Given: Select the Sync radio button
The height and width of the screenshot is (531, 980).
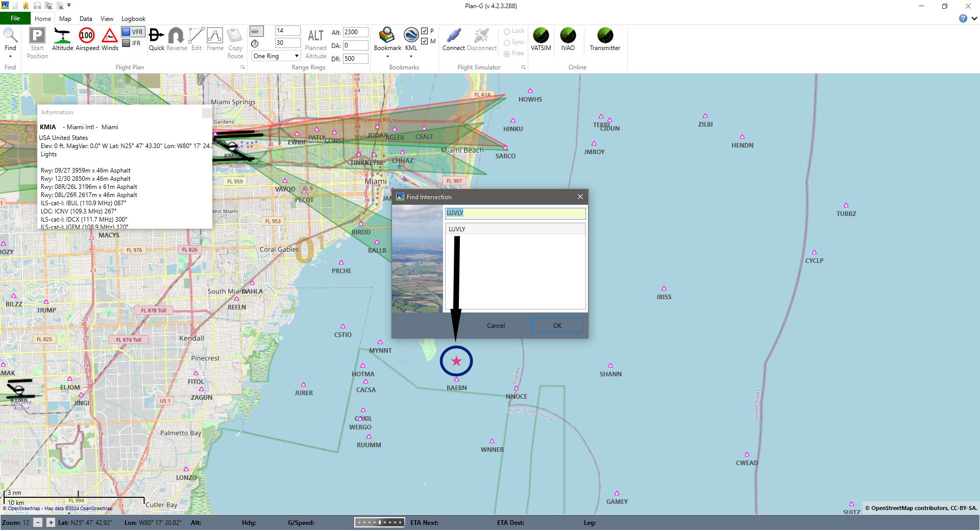Looking at the screenshot, I should [x=507, y=43].
